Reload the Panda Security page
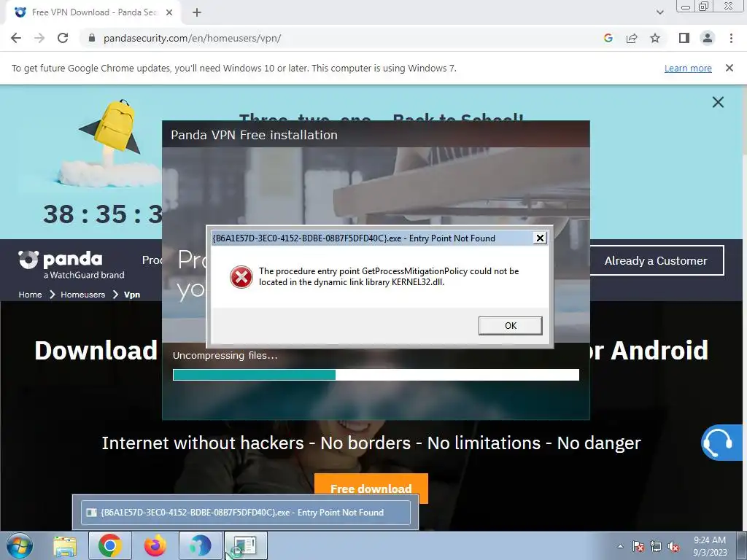Image resolution: width=747 pixels, height=560 pixels. click(x=63, y=38)
